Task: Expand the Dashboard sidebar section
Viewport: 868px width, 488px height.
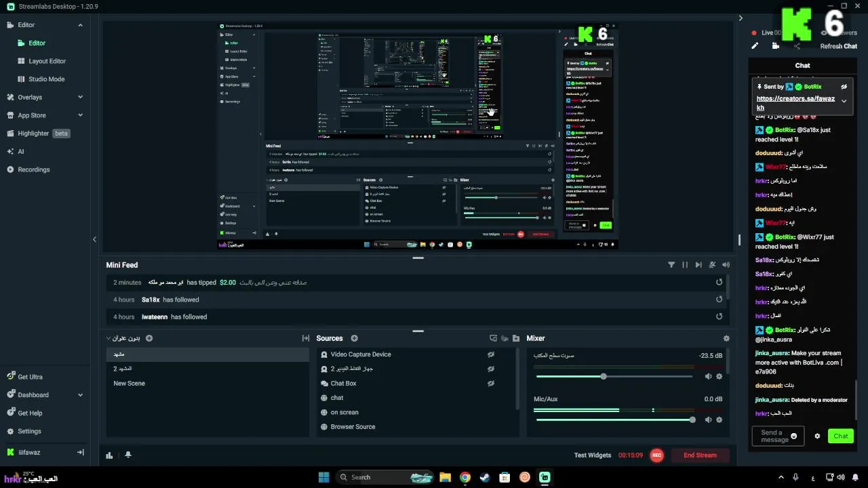Action: (80, 395)
